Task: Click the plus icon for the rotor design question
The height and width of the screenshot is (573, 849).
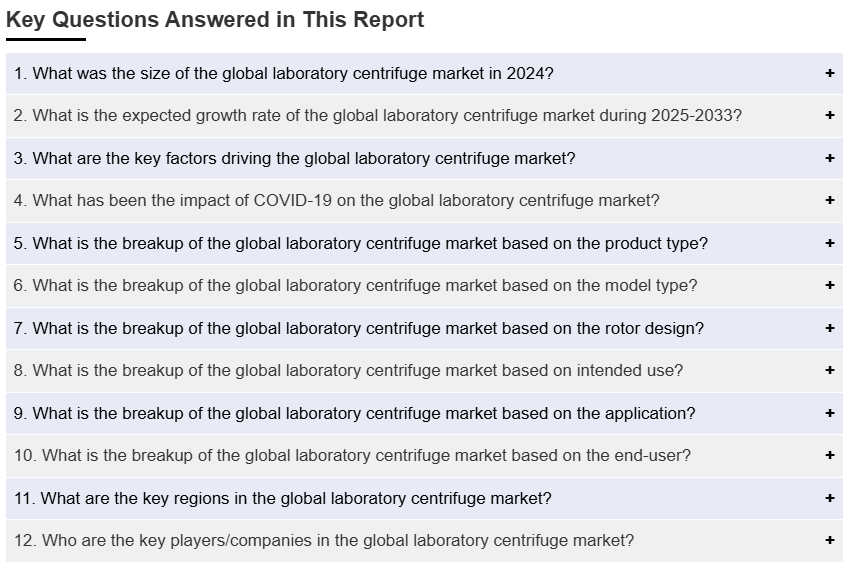Action: (x=830, y=328)
